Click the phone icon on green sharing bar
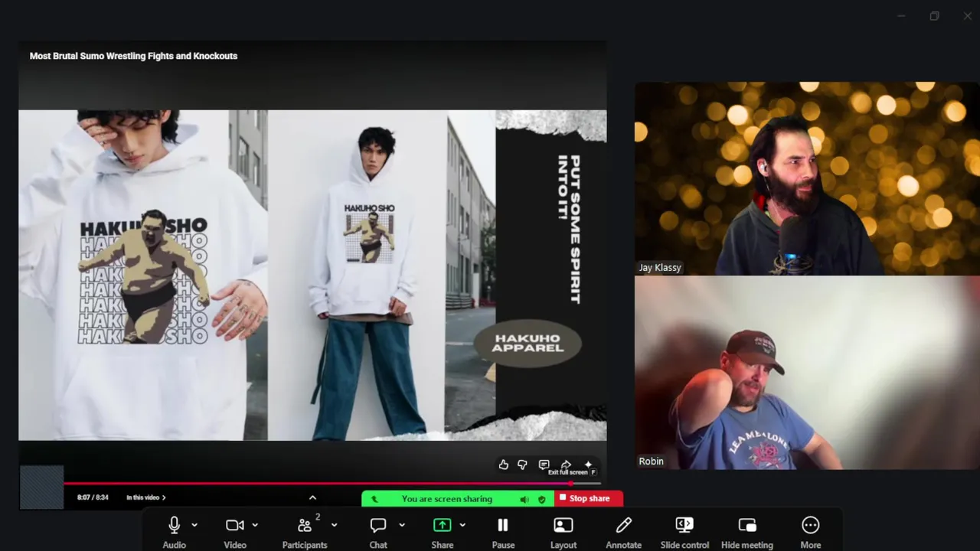This screenshot has height=551, width=980. [374, 499]
